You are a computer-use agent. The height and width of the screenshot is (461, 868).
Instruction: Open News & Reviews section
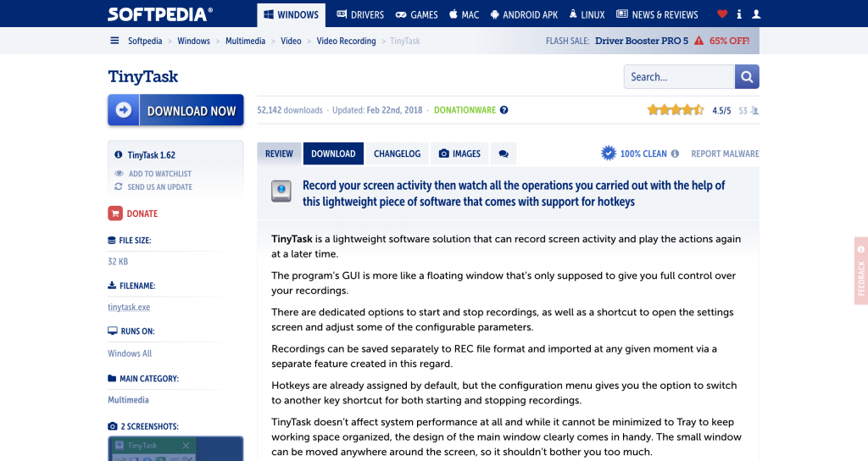657,14
